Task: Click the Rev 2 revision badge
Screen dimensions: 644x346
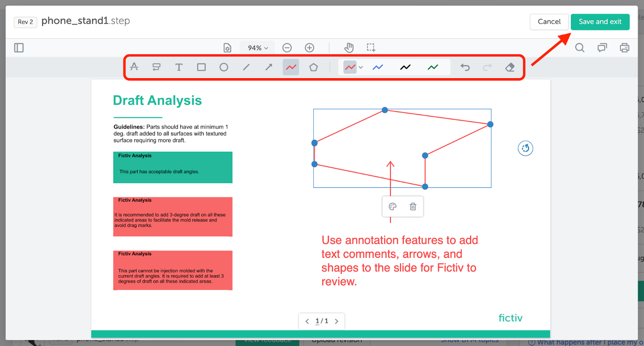Action: point(25,22)
